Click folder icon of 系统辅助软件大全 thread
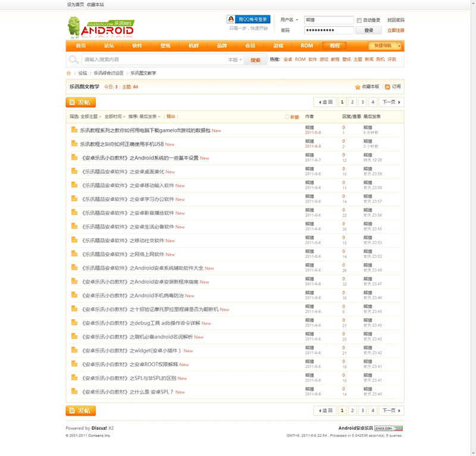 click(x=74, y=267)
